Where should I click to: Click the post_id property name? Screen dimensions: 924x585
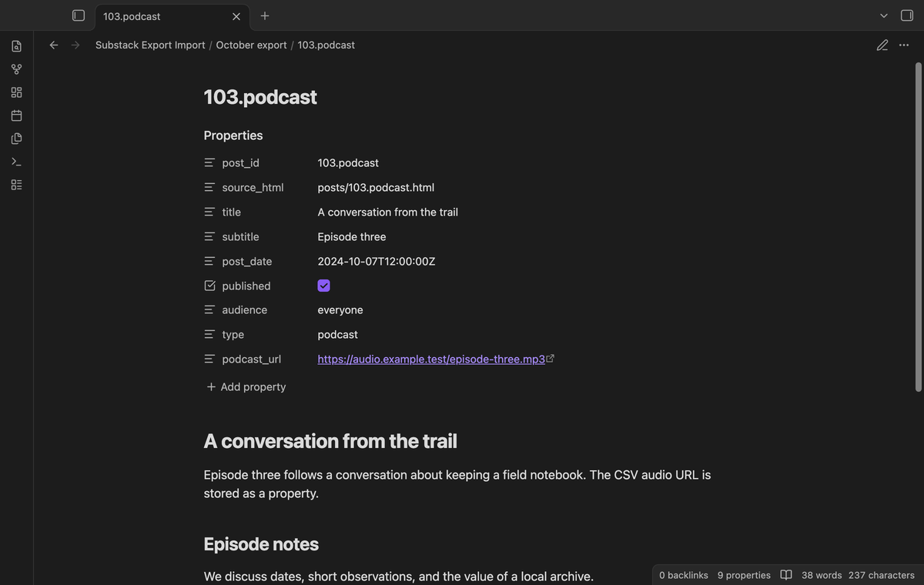(x=240, y=163)
